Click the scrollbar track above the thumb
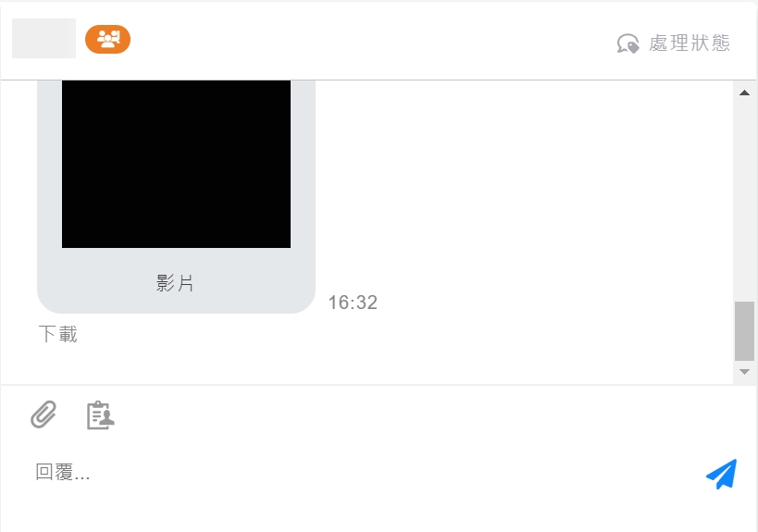The width and height of the screenshot is (758, 532). point(744,199)
